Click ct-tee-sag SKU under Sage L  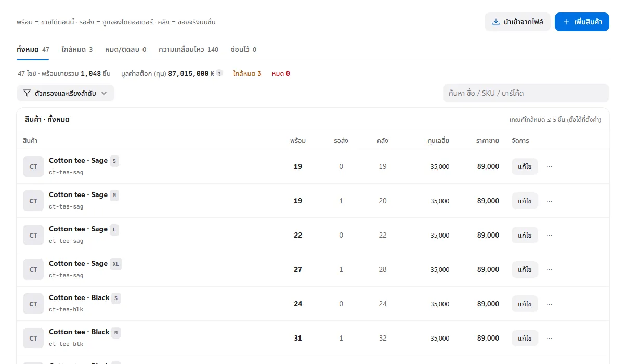point(66,241)
